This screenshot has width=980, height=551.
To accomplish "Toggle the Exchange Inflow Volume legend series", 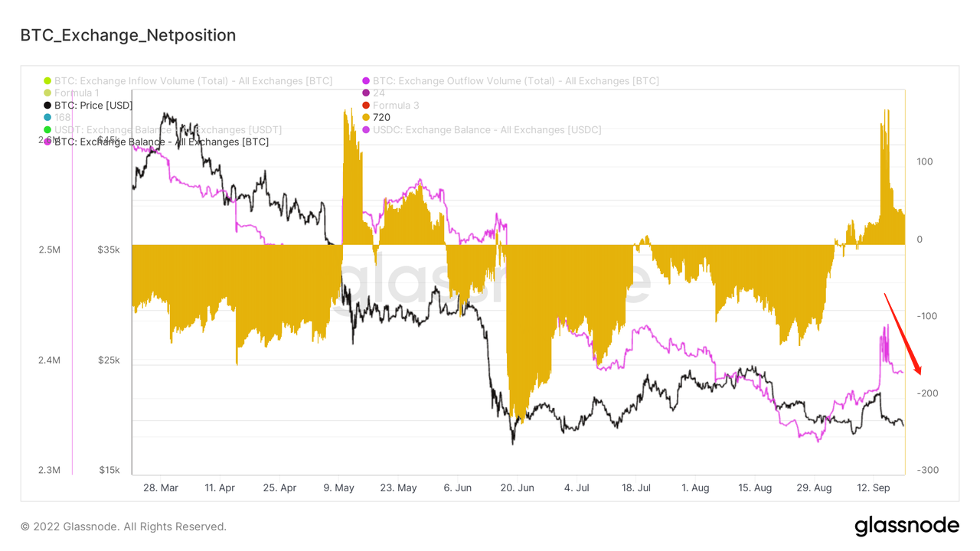I will [x=193, y=81].
